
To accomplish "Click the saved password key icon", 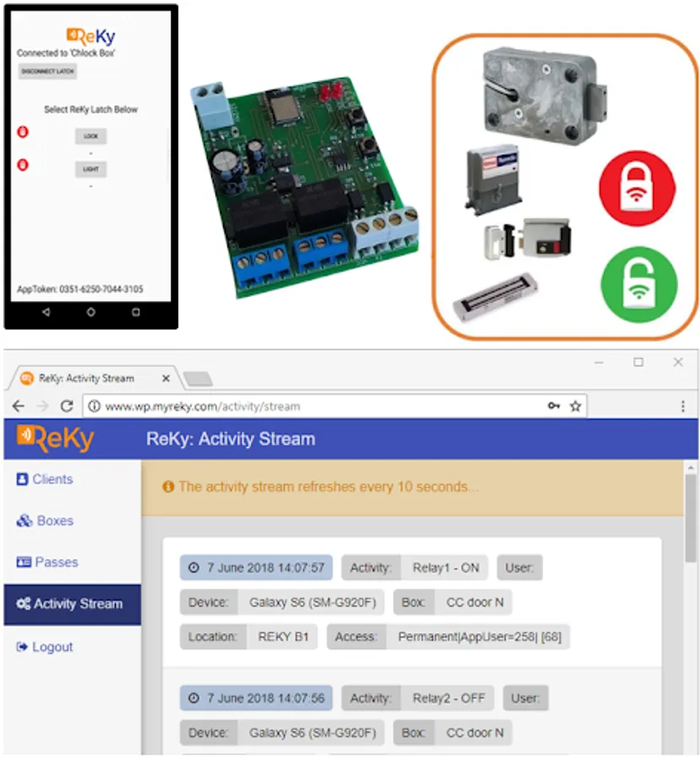I will pos(554,406).
